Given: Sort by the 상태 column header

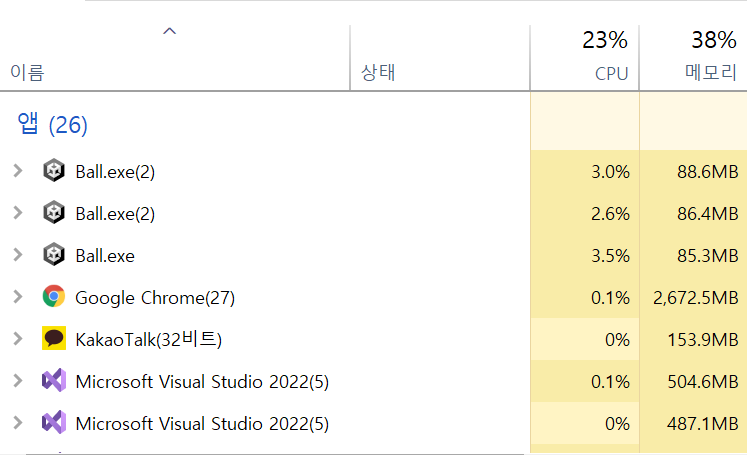Looking at the screenshot, I should [378, 72].
